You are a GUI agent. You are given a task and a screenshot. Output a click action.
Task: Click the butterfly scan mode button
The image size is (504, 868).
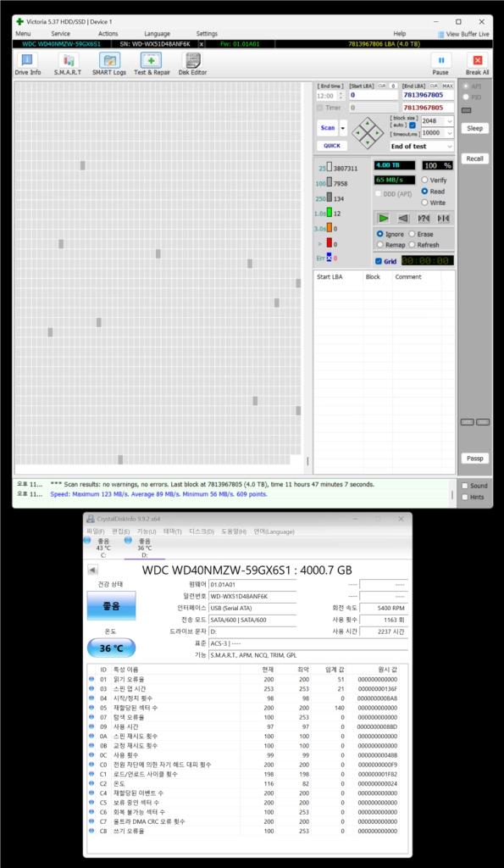(443, 218)
